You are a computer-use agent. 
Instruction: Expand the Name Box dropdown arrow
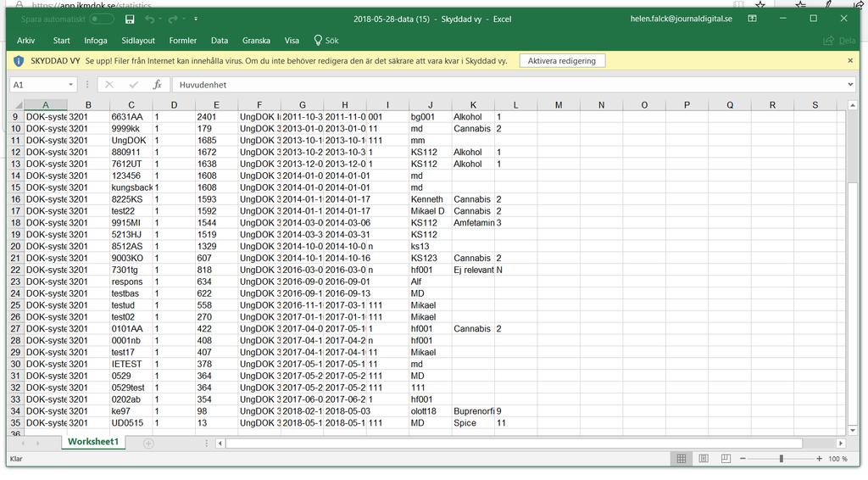(x=71, y=85)
